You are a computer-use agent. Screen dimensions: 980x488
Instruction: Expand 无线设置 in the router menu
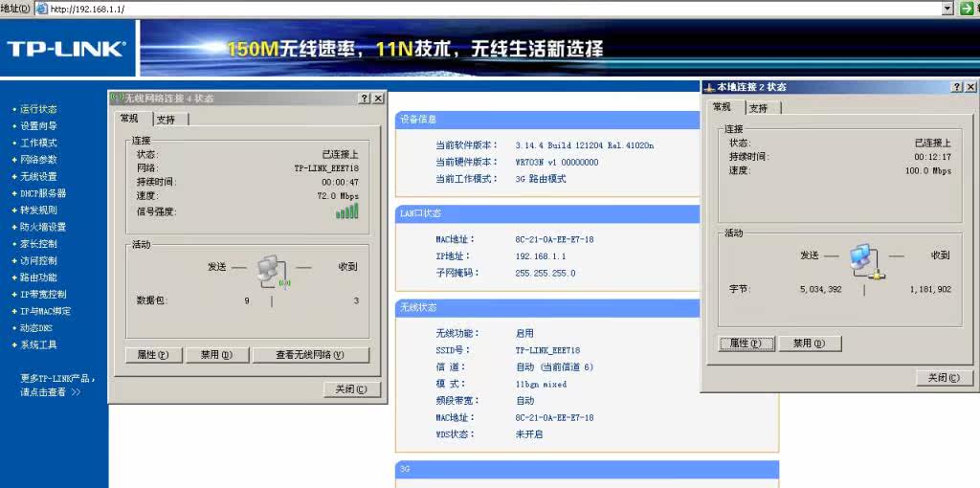(38, 177)
